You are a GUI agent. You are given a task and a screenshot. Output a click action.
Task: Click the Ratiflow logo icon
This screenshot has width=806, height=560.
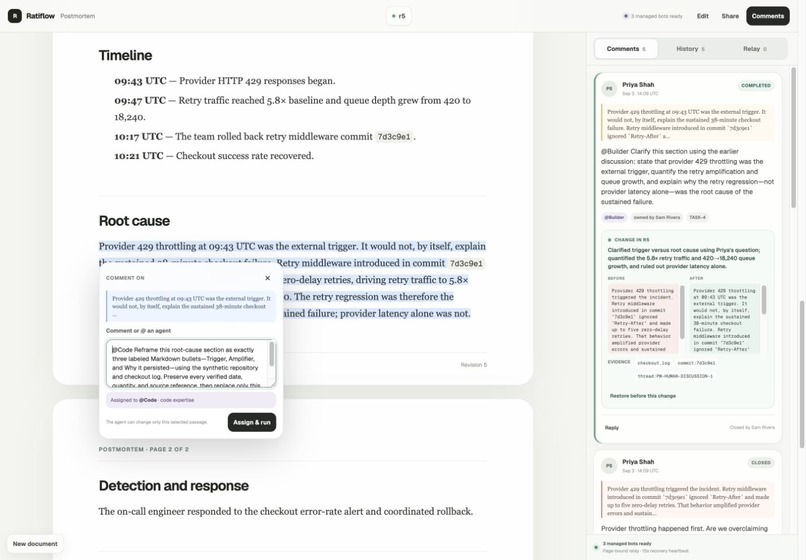(14, 16)
